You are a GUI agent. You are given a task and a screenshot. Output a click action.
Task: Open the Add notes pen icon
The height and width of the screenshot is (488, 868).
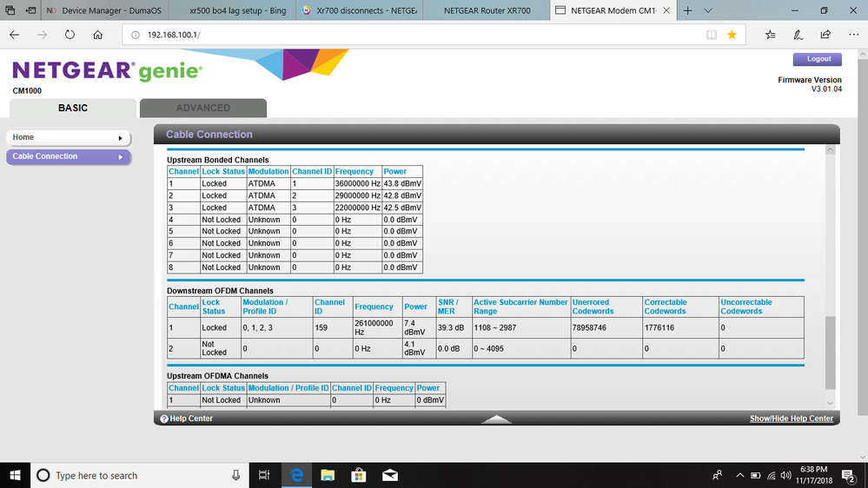click(798, 35)
